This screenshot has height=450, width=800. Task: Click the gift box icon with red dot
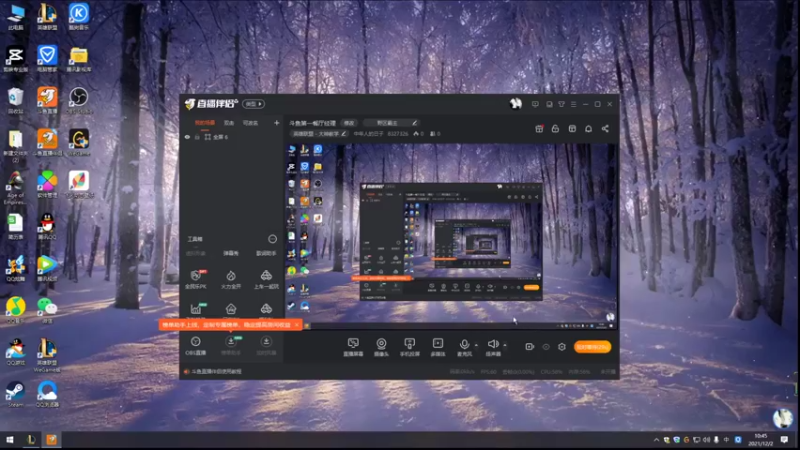click(539, 129)
